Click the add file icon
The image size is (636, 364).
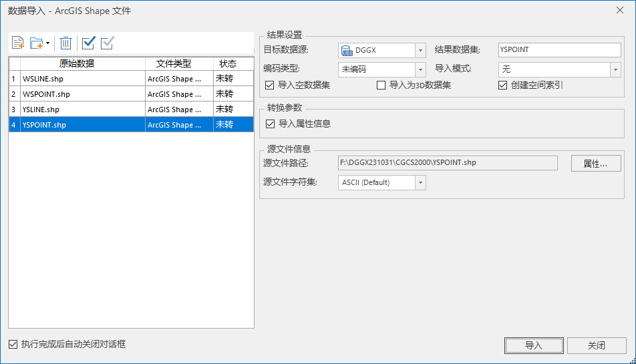tap(18, 43)
